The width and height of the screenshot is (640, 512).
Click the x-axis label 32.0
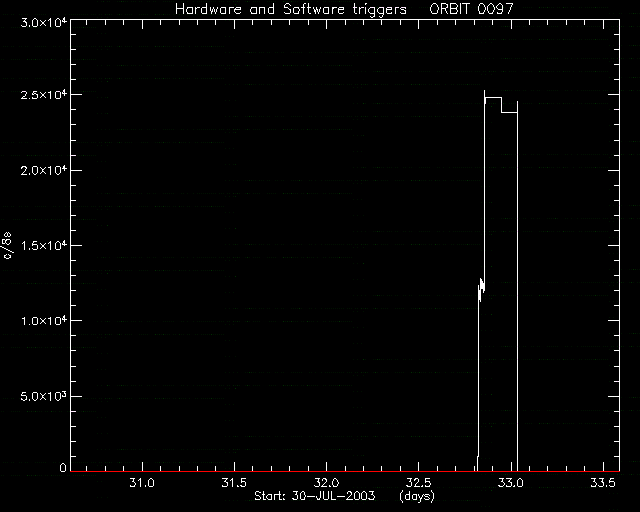[x=327, y=483]
